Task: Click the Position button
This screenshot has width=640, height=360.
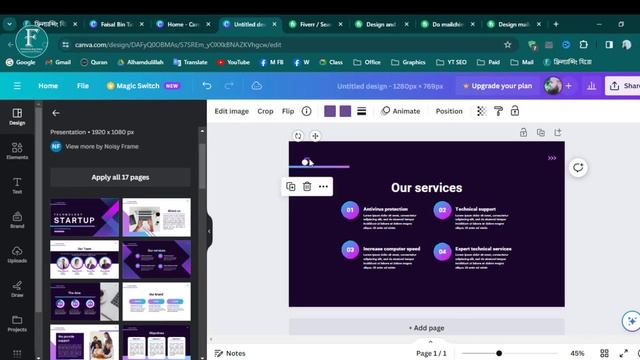Action: click(x=449, y=111)
